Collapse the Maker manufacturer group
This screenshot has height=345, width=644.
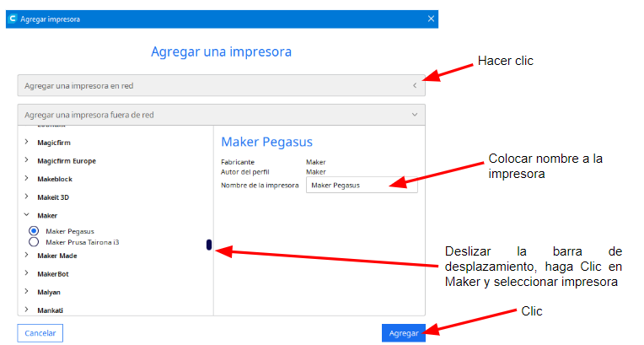[x=27, y=214]
